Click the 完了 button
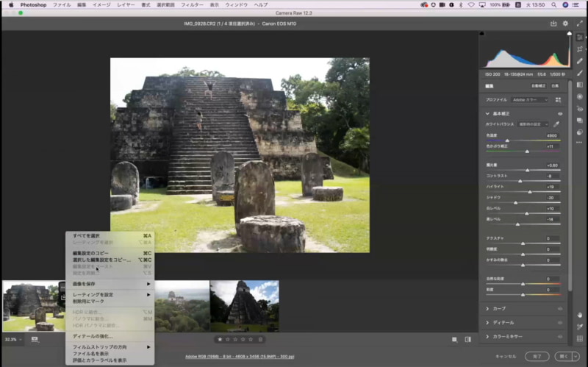Viewport: 588px width, 367px height. pyautogui.click(x=537, y=357)
